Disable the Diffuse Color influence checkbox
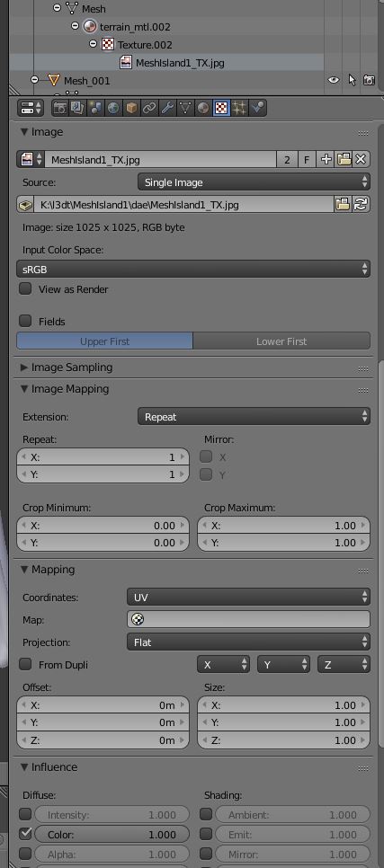The image size is (384, 868). coord(25,834)
